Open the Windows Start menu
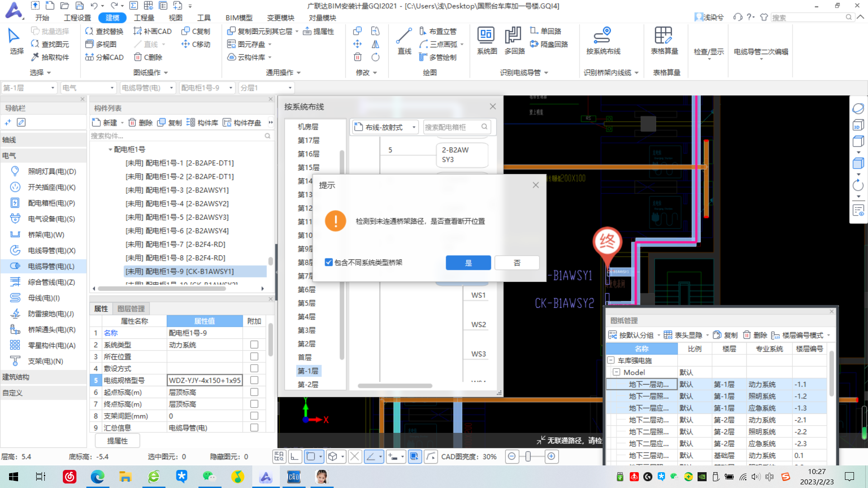The image size is (868, 488). click(14, 477)
